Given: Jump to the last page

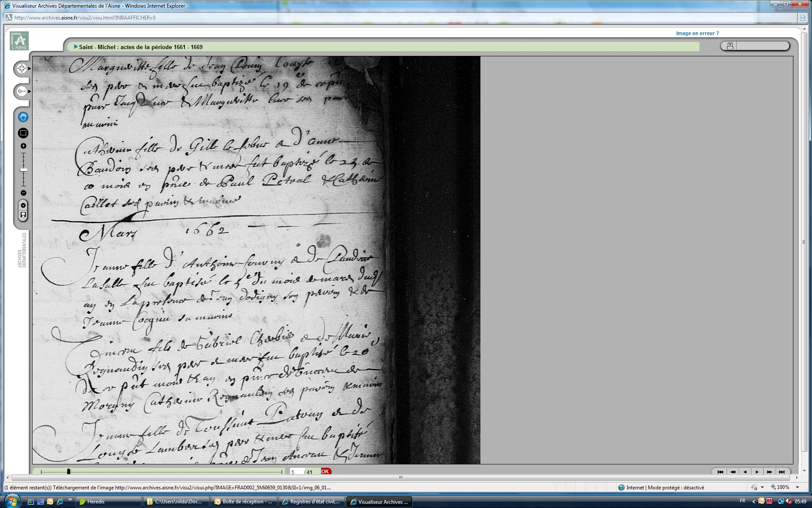Looking at the screenshot, I should coord(782,472).
